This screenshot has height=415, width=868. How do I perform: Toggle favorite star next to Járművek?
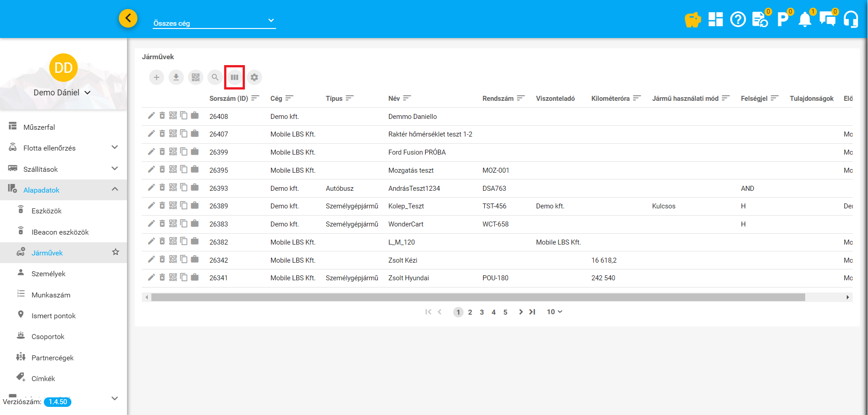coord(116,252)
